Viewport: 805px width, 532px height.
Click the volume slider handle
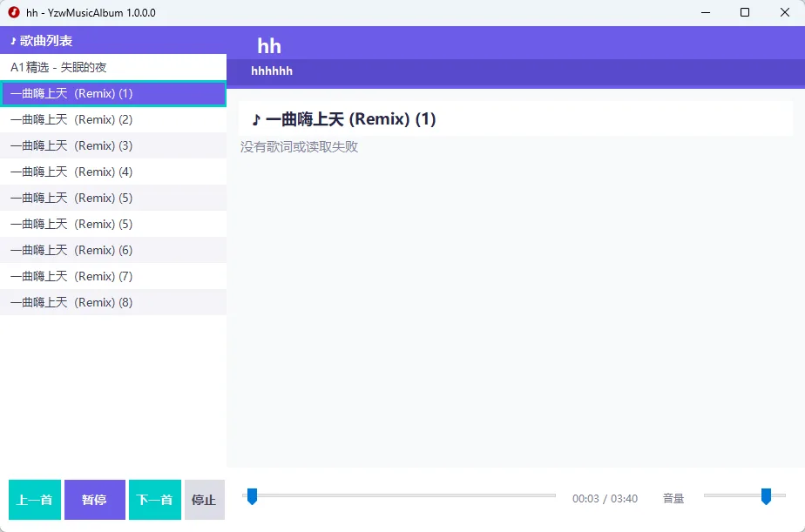(x=766, y=496)
